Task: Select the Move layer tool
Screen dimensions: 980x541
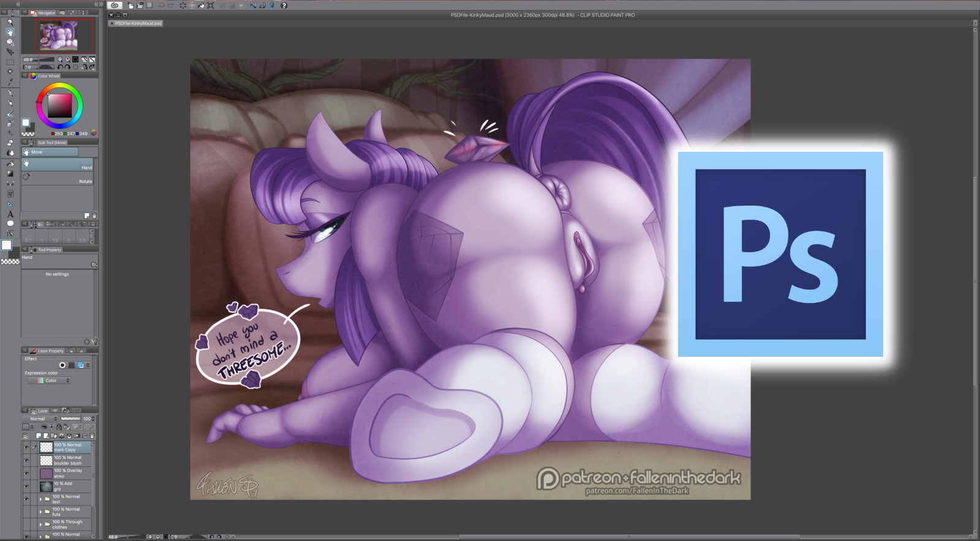Action: 10,52
